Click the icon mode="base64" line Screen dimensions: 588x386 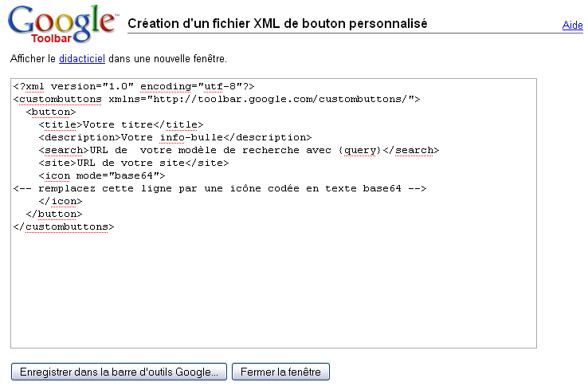[x=101, y=175]
